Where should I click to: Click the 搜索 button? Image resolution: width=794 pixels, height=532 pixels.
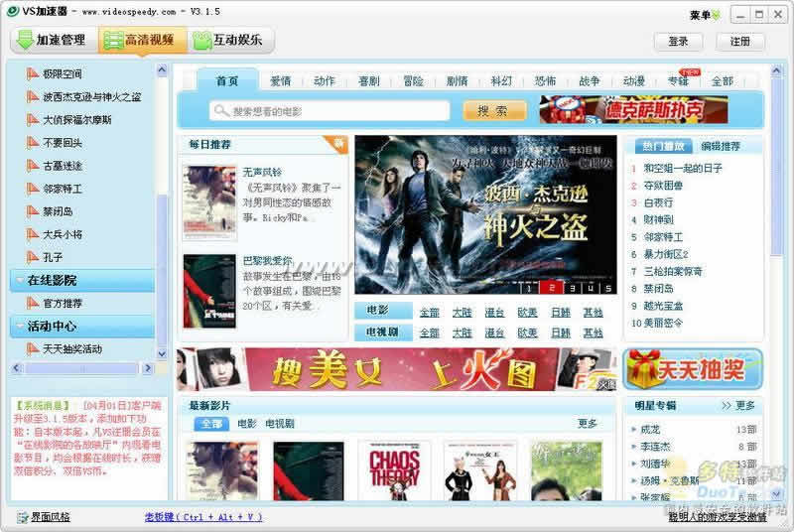pyautogui.click(x=494, y=111)
